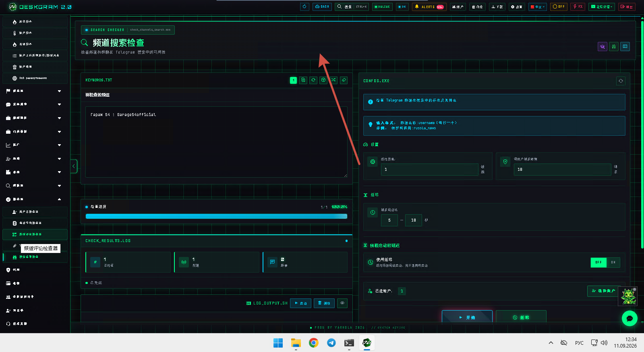The image size is (644, 352).
Task: Toggle the OFF power switch in top bar
Action: pos(559,6)
